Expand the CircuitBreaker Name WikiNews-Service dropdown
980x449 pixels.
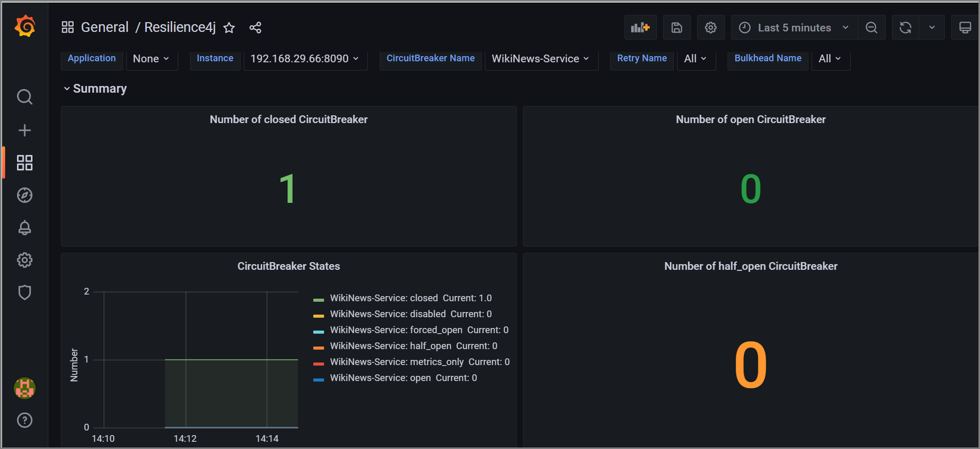point(540,59)
